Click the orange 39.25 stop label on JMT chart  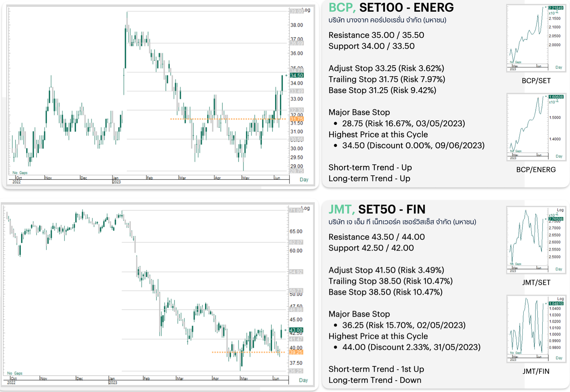coord(296,352)
